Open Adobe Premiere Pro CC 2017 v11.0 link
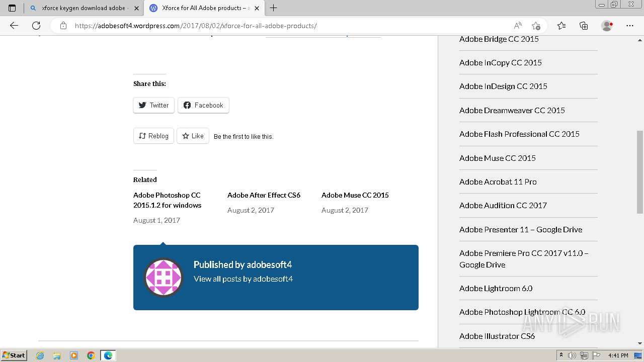 tap(524, 258)
